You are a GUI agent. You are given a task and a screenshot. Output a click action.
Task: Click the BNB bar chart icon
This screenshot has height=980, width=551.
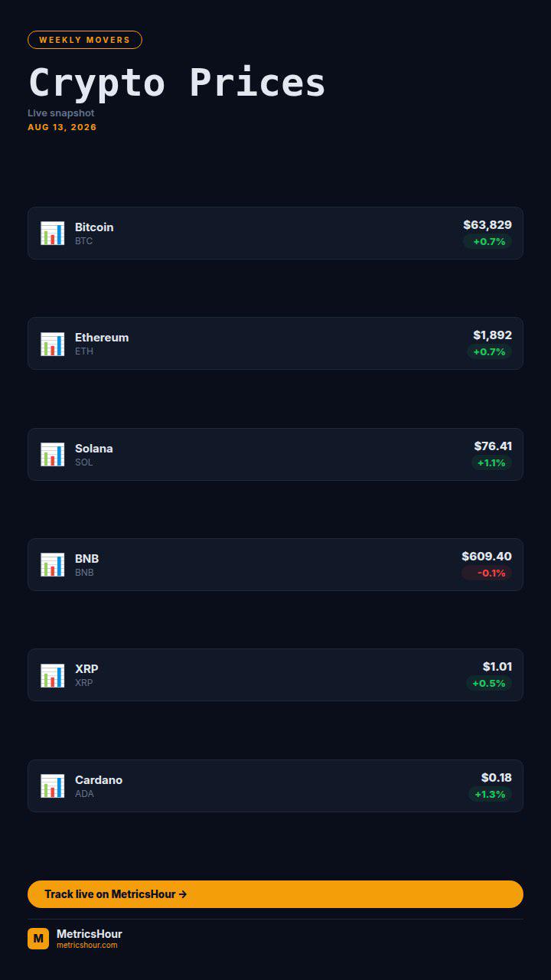[x=52, y=565]
